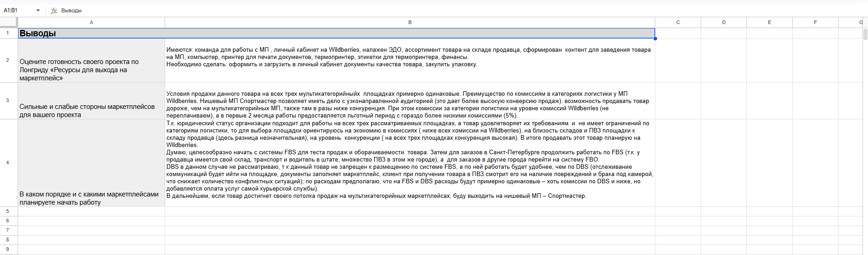Select empty cell E4
Image resolution: width=868 pixels, height=255 pixels.
click(x=770, y=163)
